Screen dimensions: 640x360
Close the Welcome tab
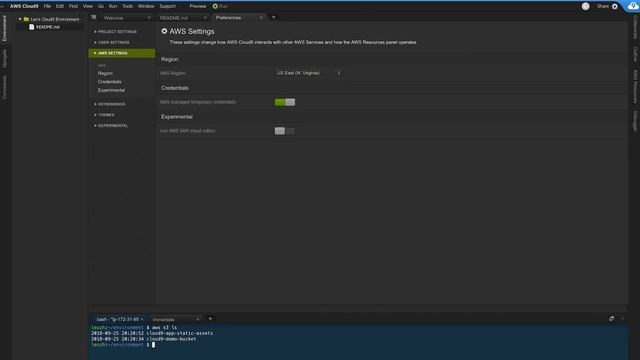[x=149, y=18]
